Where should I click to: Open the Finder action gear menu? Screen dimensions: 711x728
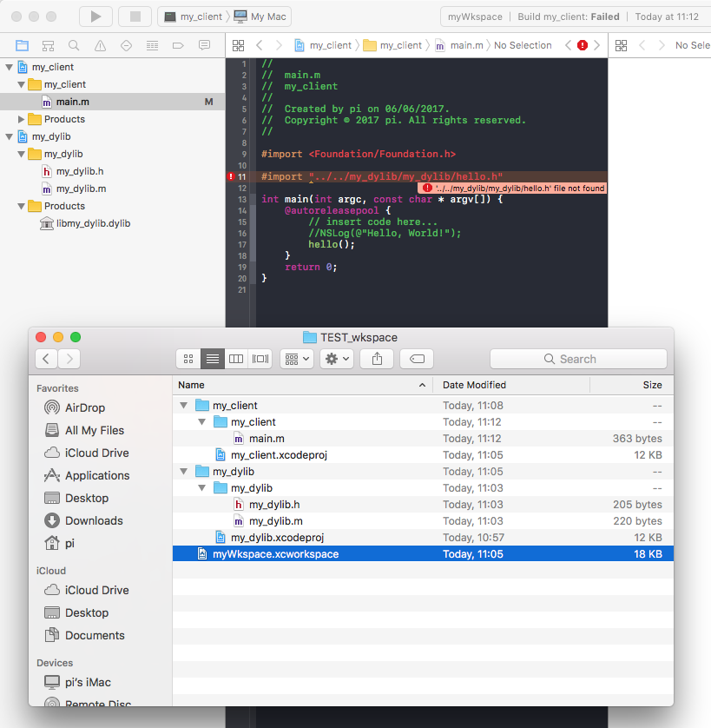point(337,359)
